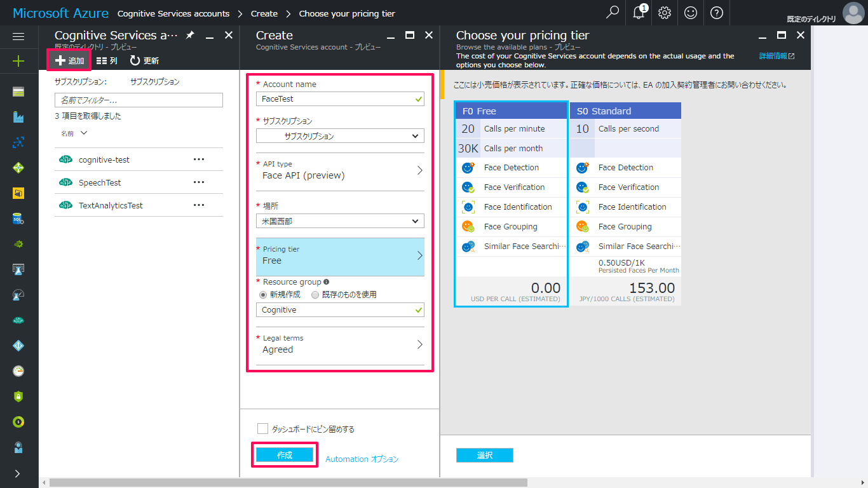Click the Resource group info icon
The height and width of the screenshot is (488, 868).
pos(327,281)
